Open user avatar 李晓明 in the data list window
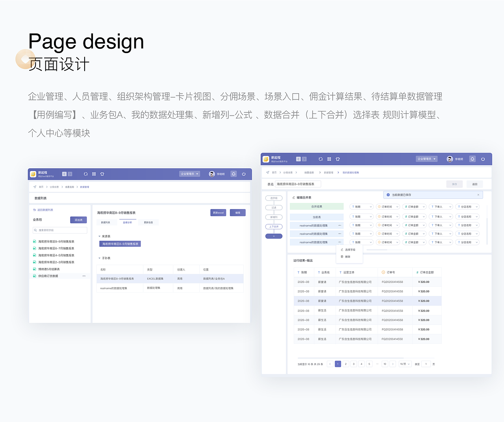The height and width of the screenshot is (422, 504). 212,174
